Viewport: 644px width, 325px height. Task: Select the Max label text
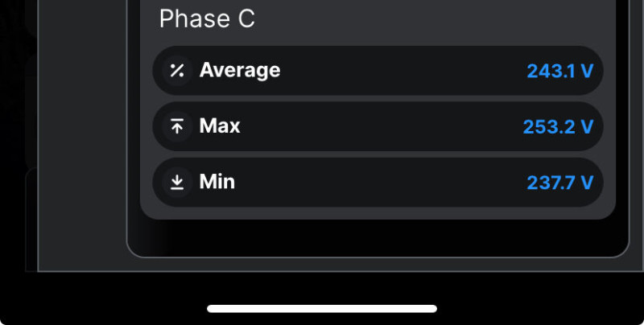pos(220,126)
